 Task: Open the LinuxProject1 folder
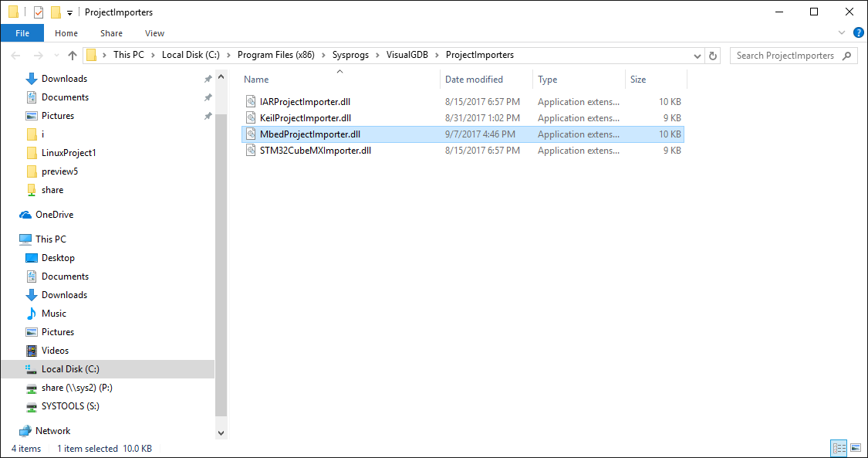tap(69, 153)
